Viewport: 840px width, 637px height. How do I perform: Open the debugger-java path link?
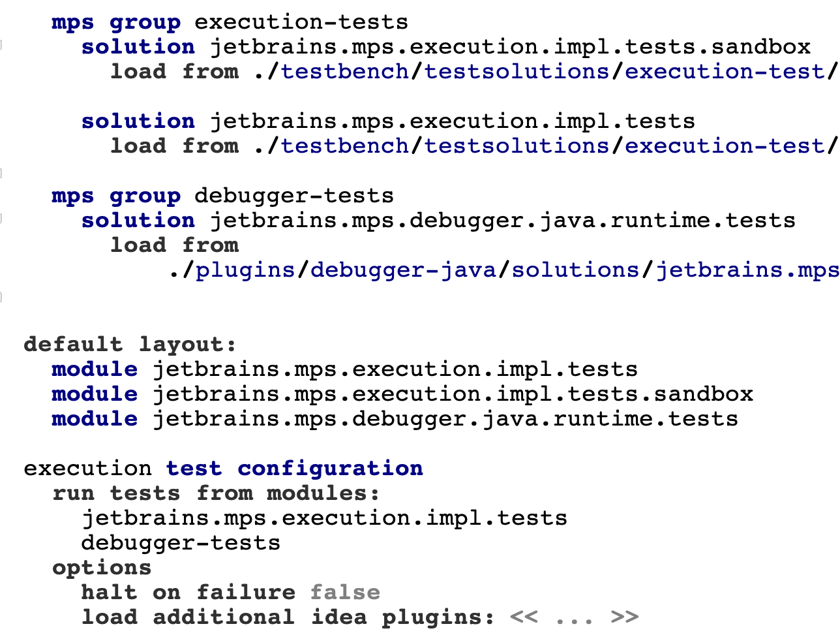click(403, 270)
